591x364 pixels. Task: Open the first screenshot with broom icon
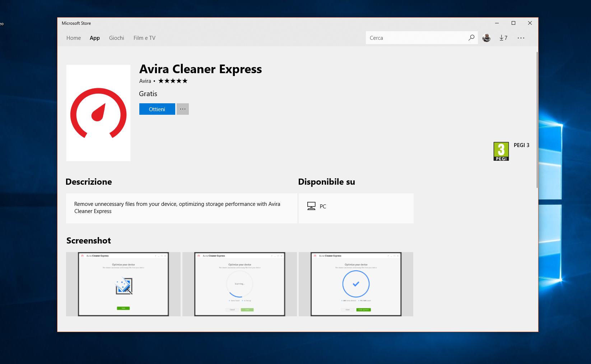tap(123, 284)
